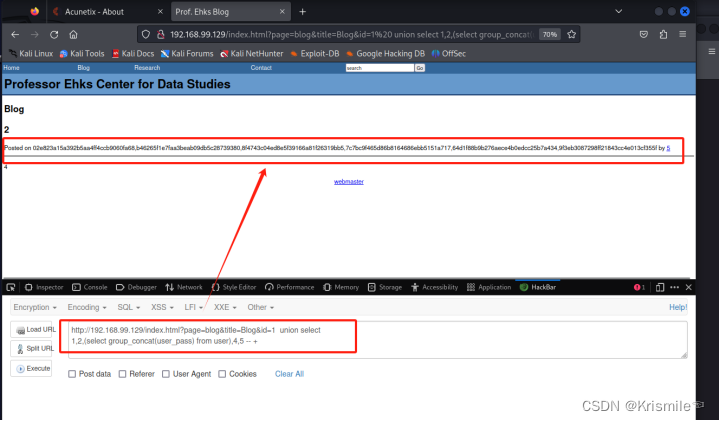Screen dimensions: 720x421
Task: Click the browser address bar URL
Action: 351,34
